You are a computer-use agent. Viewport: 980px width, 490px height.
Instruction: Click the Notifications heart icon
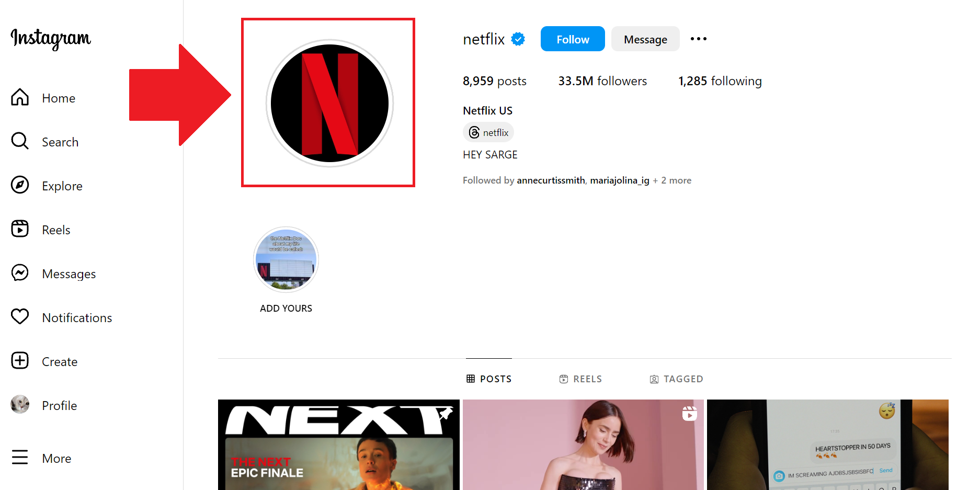click(20, 317)
